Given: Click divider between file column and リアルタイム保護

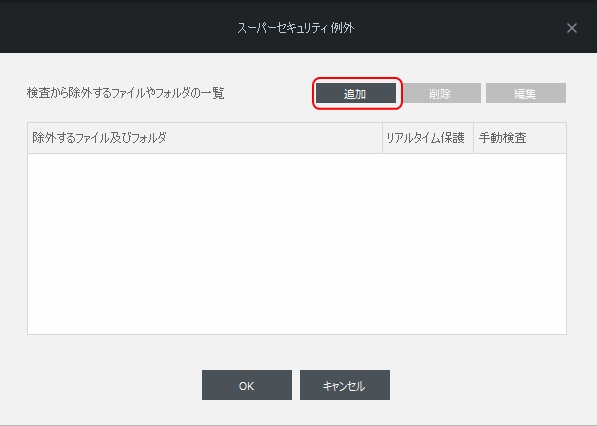Looking at the screenshot, I should [382, 138].
